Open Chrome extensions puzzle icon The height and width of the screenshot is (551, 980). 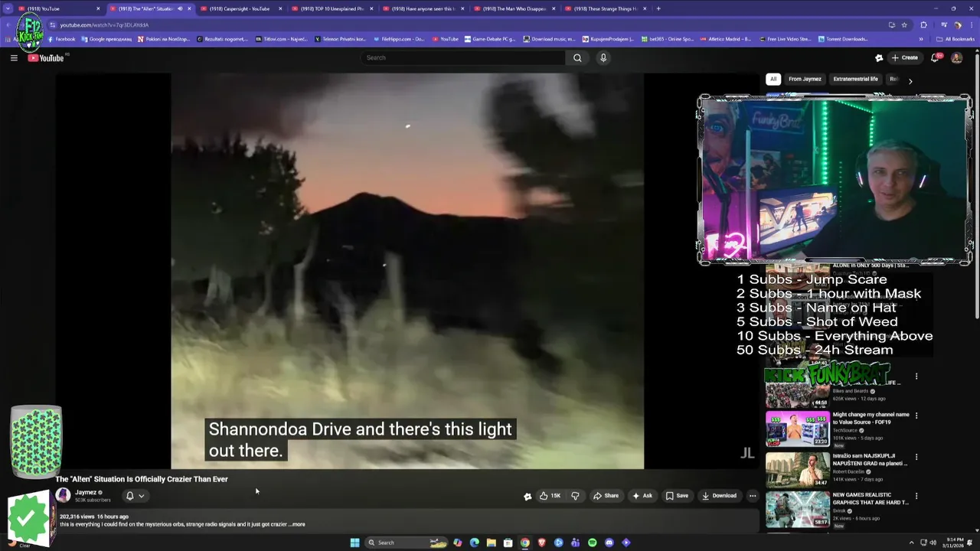click(923, 24)
